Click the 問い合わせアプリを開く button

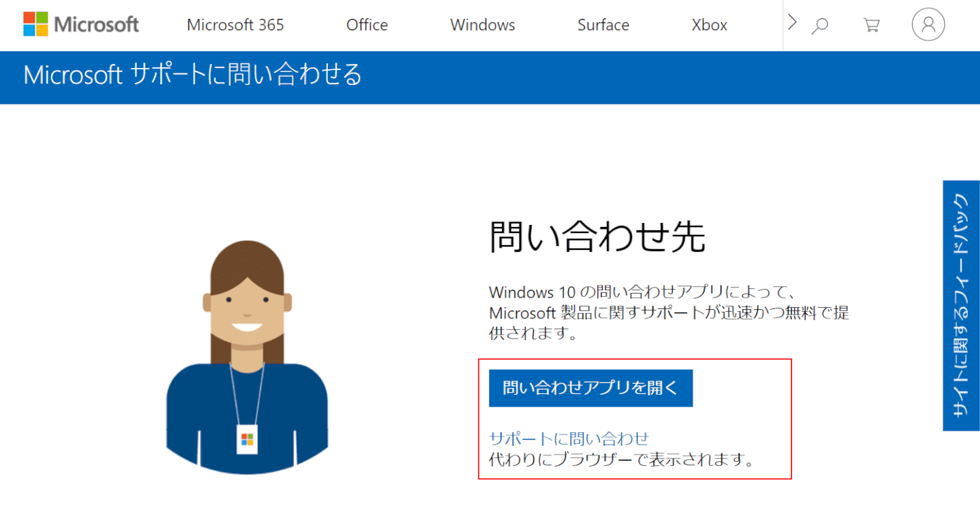(591, 388)
